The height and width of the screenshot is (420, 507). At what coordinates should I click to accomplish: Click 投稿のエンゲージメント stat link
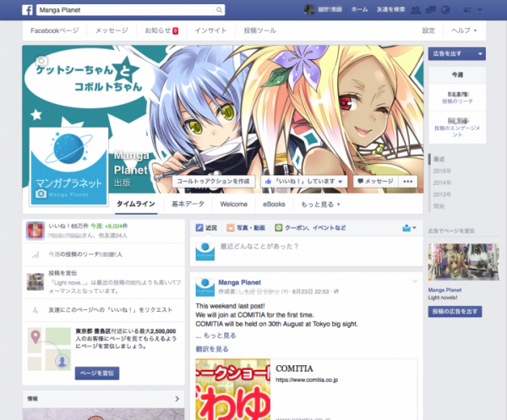click(457, 131)
